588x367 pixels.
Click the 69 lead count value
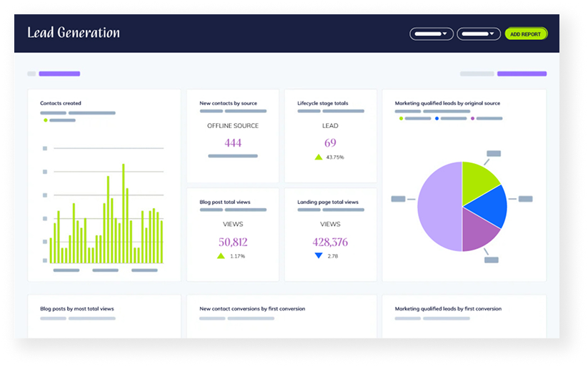[x=330, y=143]
